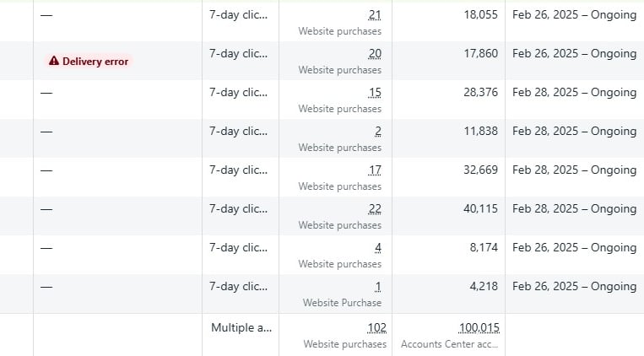
Task: Open the 21 website purchases result
Action: click(x=375, y=15)
